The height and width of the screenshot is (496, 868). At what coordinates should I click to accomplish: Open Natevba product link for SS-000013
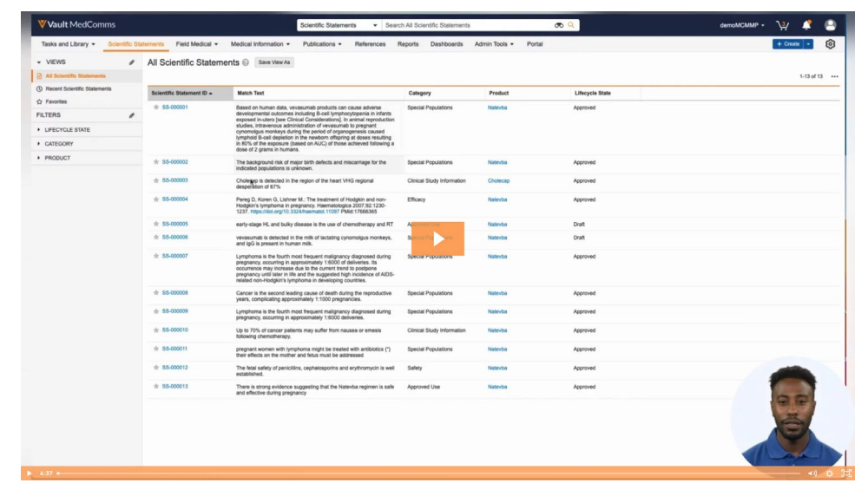click(497, 387)
